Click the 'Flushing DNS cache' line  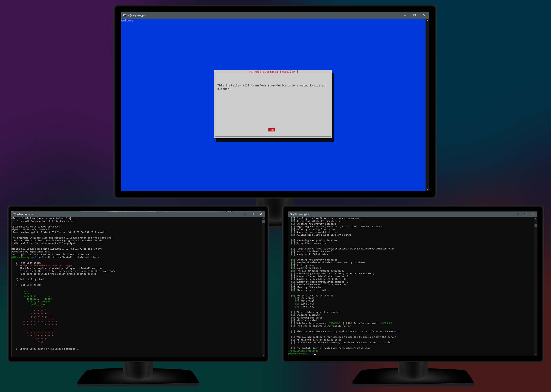pos(306,287)
